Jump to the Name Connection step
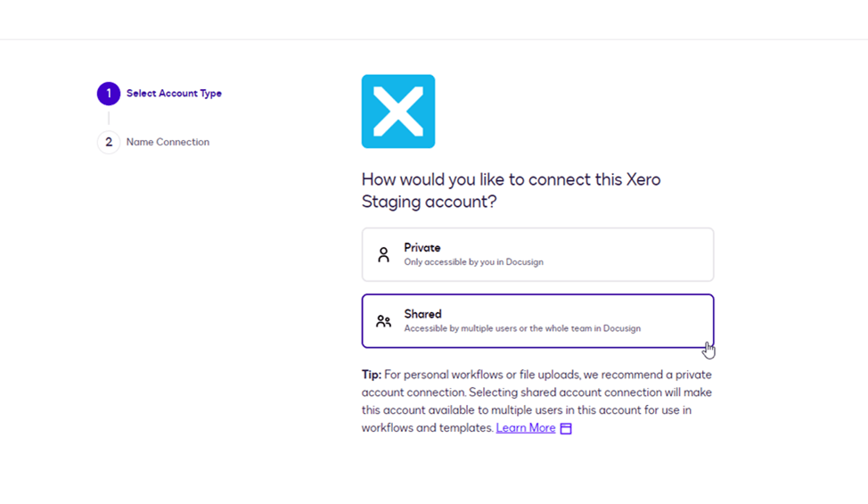 coord(168,142)
